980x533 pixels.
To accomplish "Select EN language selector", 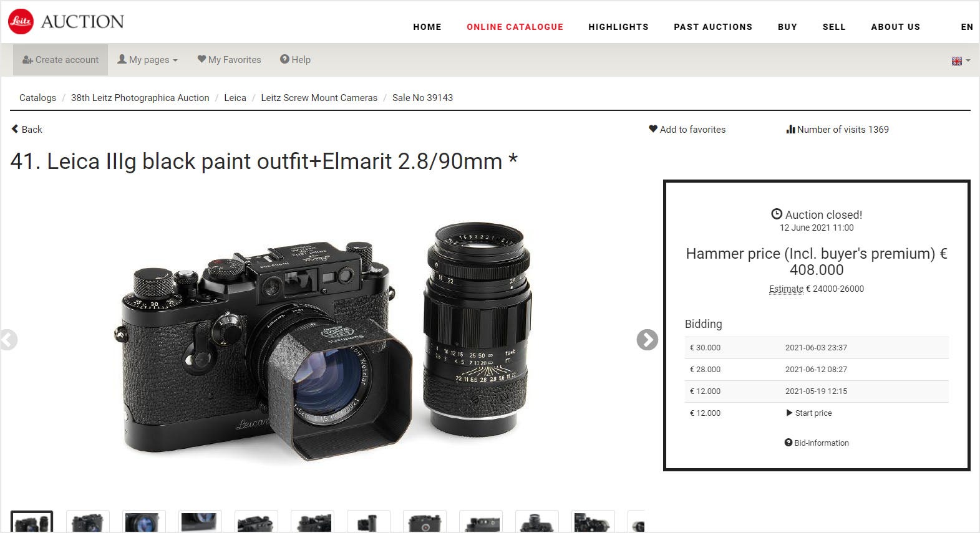I will click(967, 27).
